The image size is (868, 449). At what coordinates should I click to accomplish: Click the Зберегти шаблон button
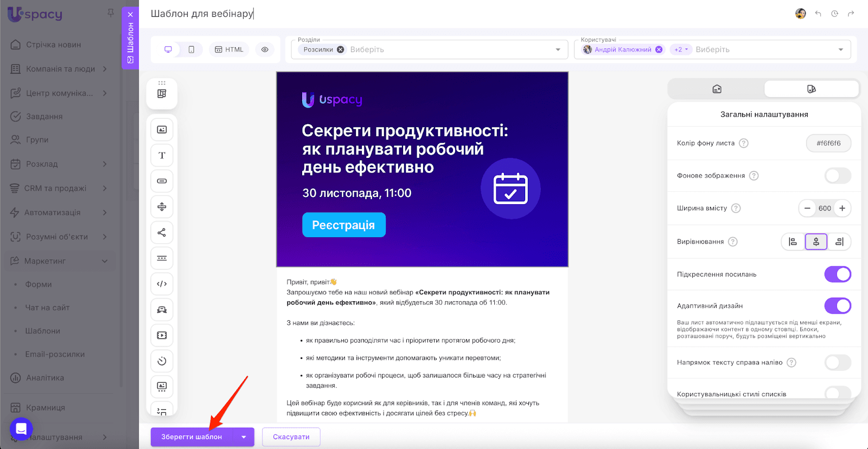point(192,437)
